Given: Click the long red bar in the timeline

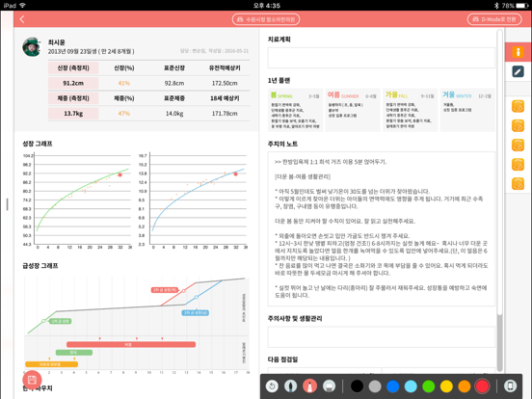Looking at the screenshot, I should (x=131, y=344).
